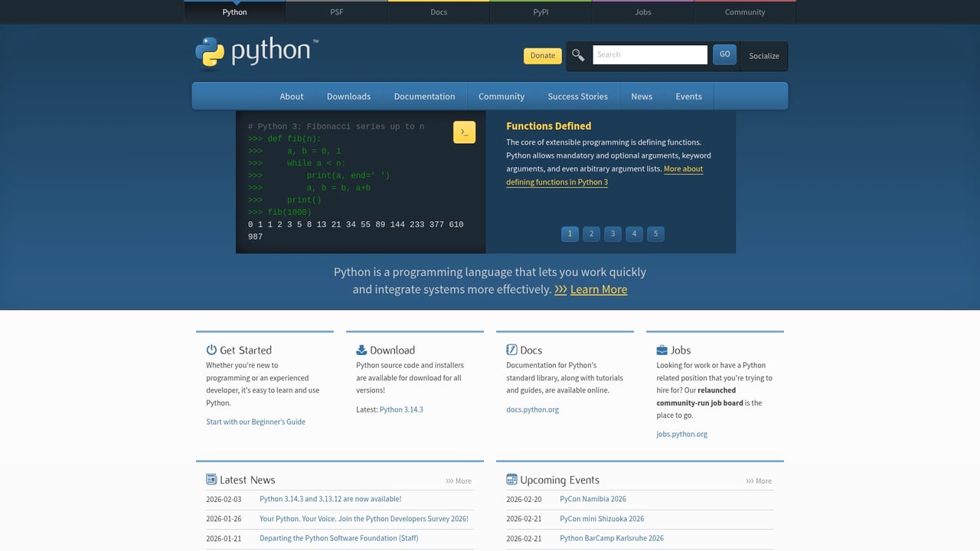Click the calendar icon beside Upcoming Events
Viewport: 980px width, 551px height.
(x=511, y=479)
